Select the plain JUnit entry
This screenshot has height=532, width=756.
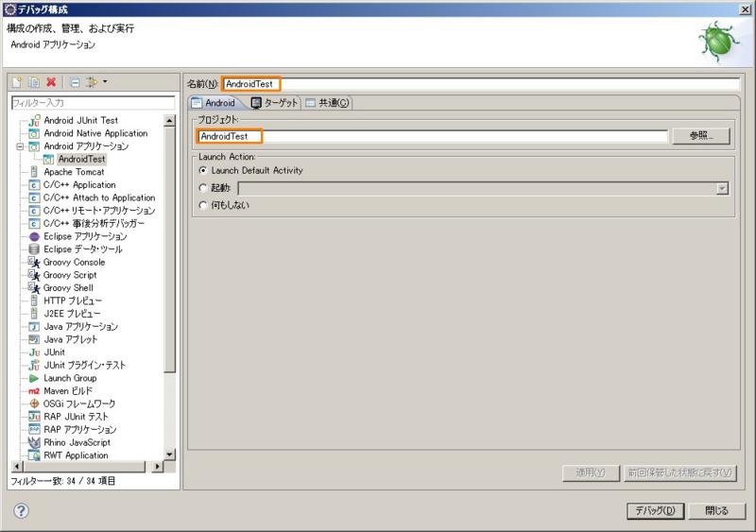click(x=54, y=352)
